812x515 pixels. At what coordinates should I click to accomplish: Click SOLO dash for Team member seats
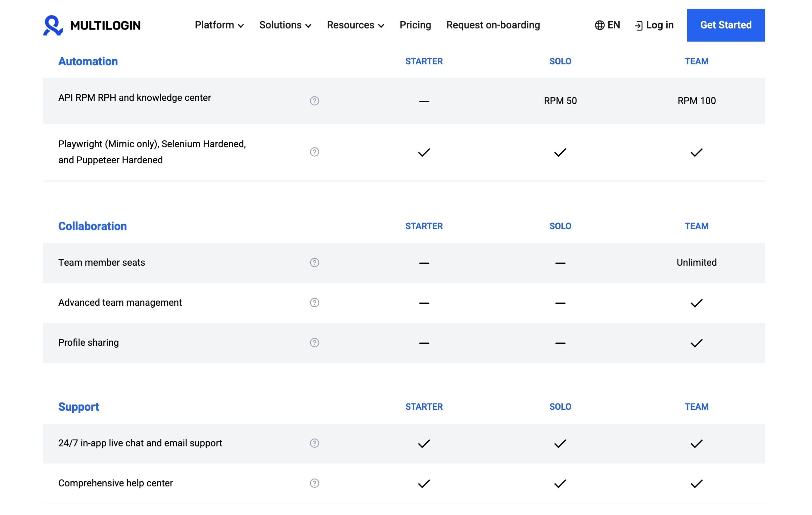(x=560, y=263)
